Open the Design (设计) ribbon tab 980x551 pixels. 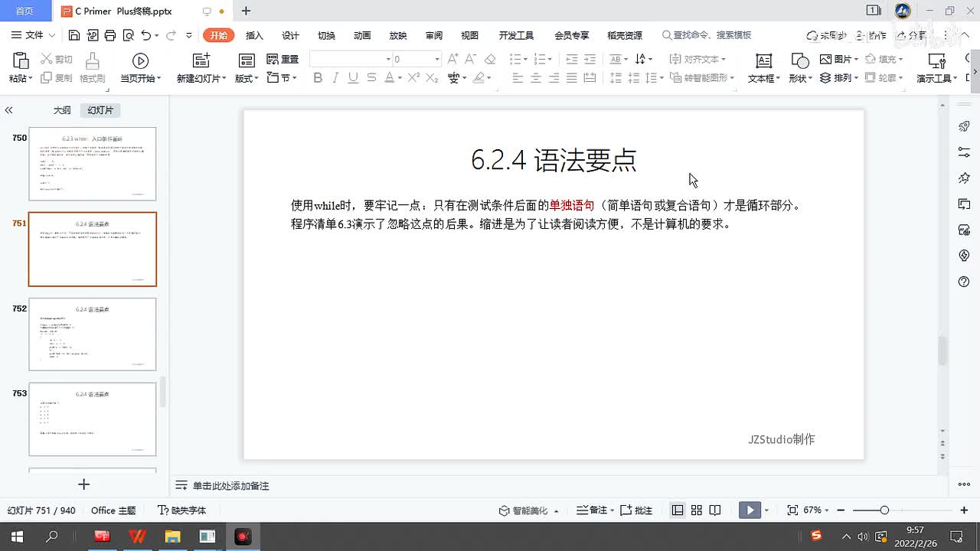pos(290,35)
